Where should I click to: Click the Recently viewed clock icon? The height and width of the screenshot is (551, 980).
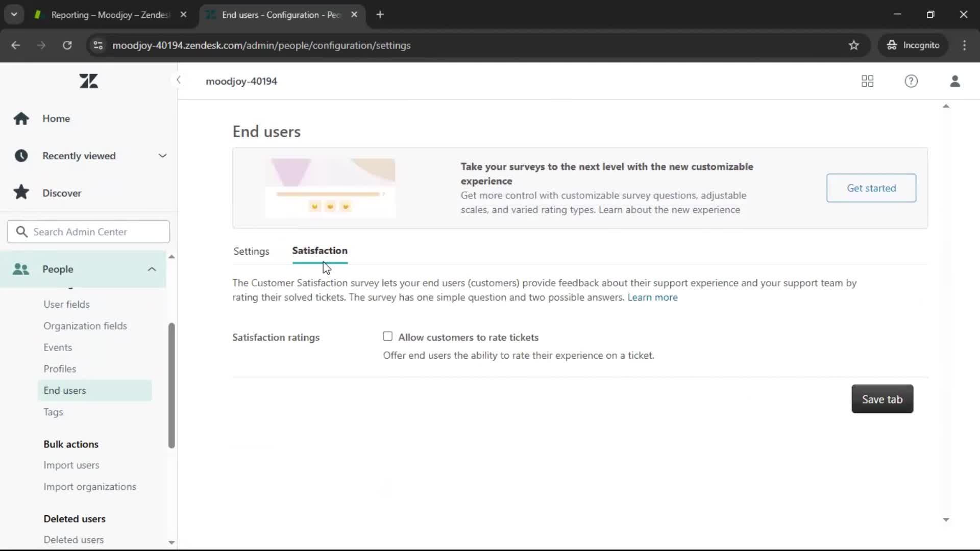pos(21,156)
